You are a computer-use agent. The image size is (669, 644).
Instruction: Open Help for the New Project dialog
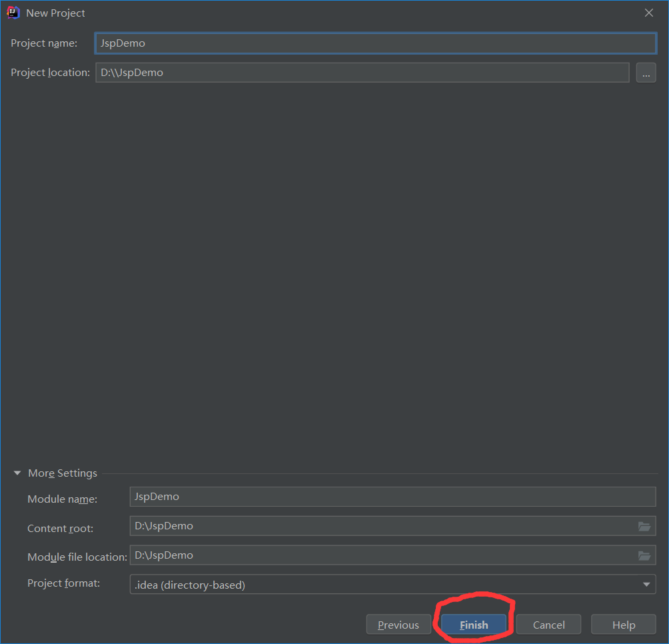623,625
